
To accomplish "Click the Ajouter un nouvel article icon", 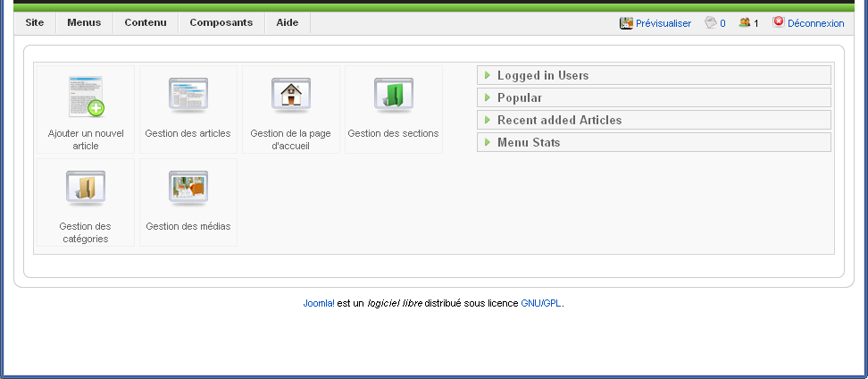I will [86, 97].
